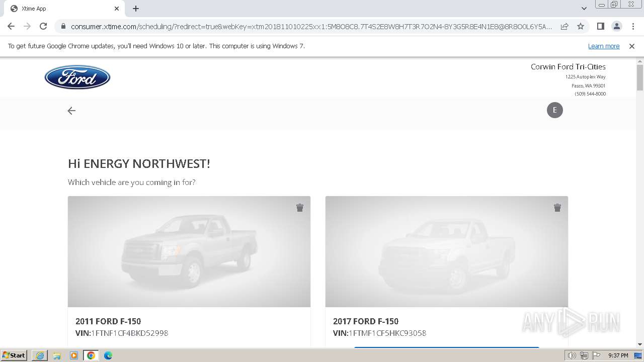
Task: Select the 2011 Ford F-150 truck image
Action: tap(189, 251)
